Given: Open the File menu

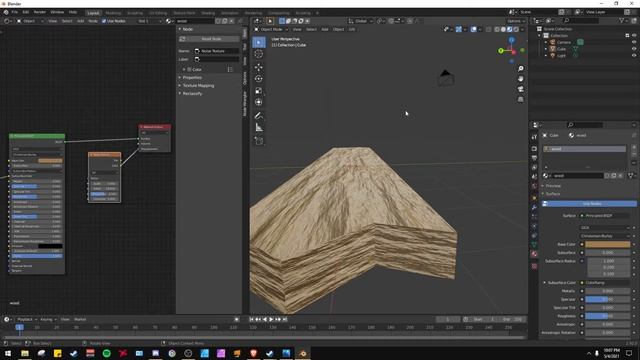Looking at the screenshot, I should pyautogui.click(x=15, y=12).
